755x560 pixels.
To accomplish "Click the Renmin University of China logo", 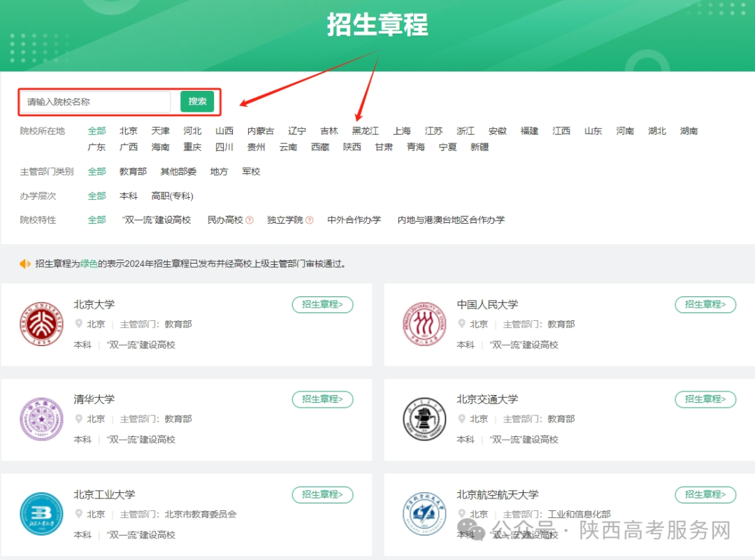I will coord(424,324).
